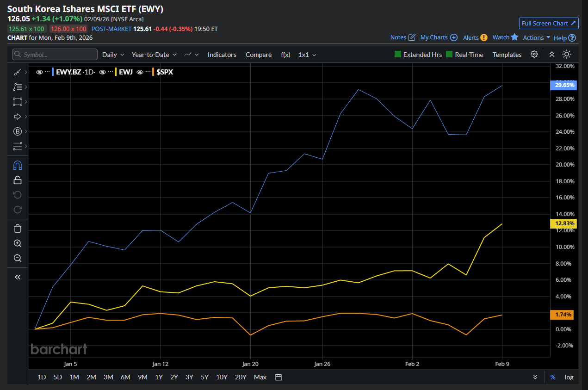Open the Indicators menu

[222, 55]
